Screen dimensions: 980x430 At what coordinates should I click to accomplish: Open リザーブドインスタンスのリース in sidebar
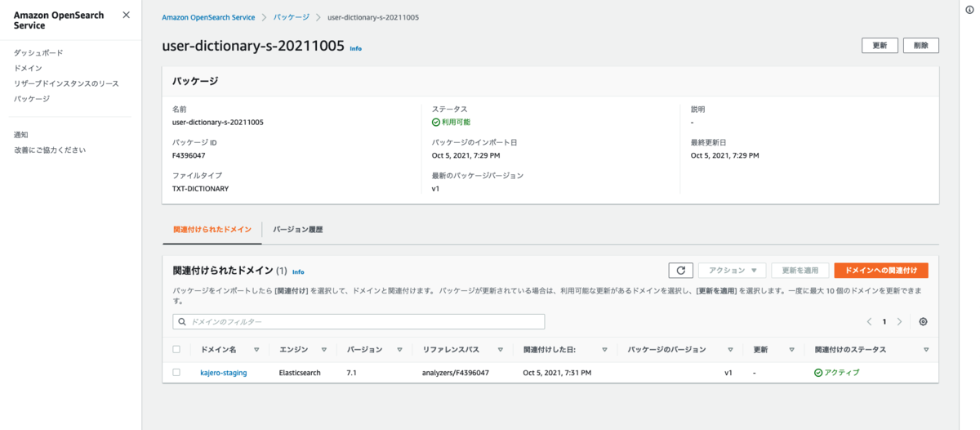[x=66, y=83]
